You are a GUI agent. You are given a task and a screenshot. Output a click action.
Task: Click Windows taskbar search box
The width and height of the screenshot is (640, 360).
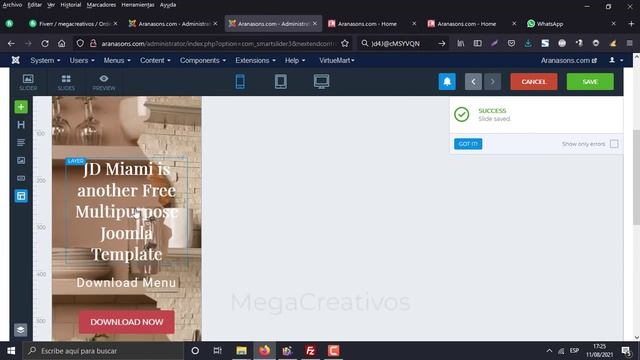click(x=103, y=351)
